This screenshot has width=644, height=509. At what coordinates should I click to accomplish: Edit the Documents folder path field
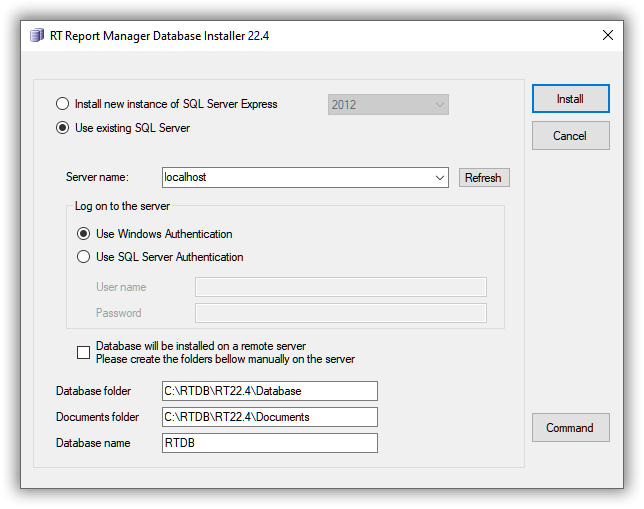click(270, 417)
